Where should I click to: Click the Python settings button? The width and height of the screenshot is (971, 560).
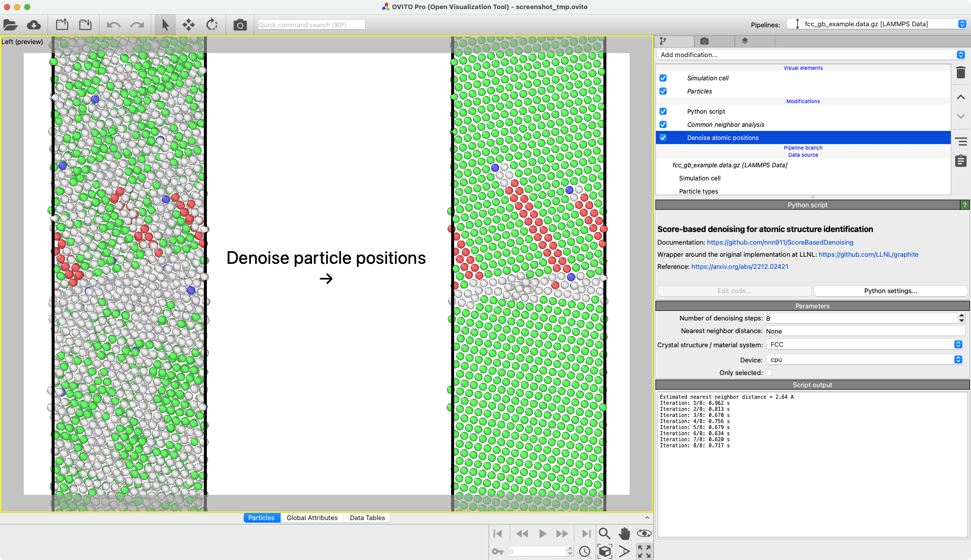[x=890, y=291]
